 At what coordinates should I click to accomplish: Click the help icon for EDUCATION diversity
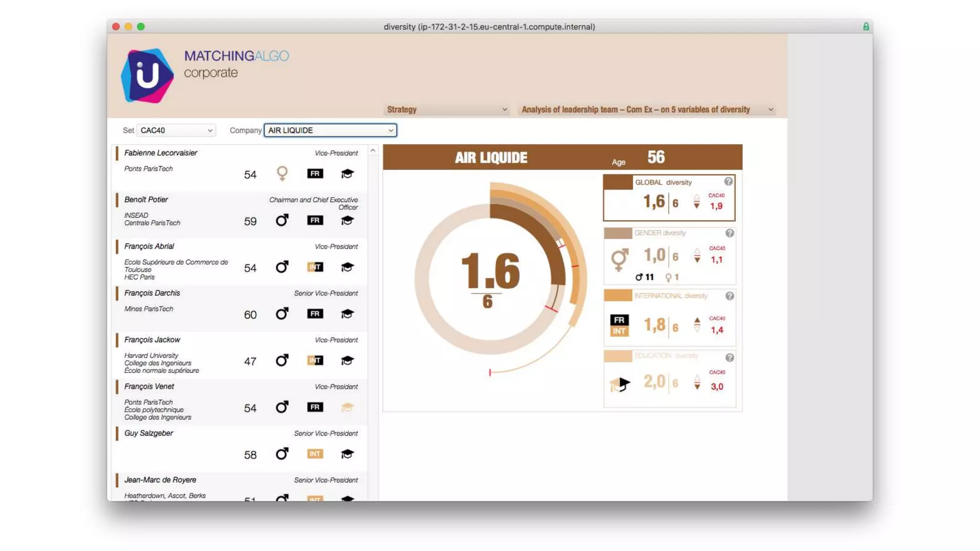(x=729, y=358)
